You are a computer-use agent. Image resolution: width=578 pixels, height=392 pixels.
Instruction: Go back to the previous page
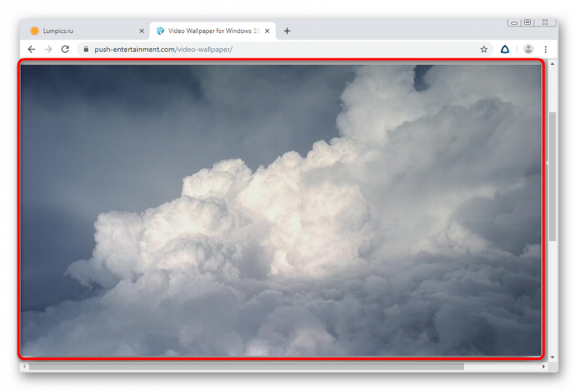tap(31, 49)
